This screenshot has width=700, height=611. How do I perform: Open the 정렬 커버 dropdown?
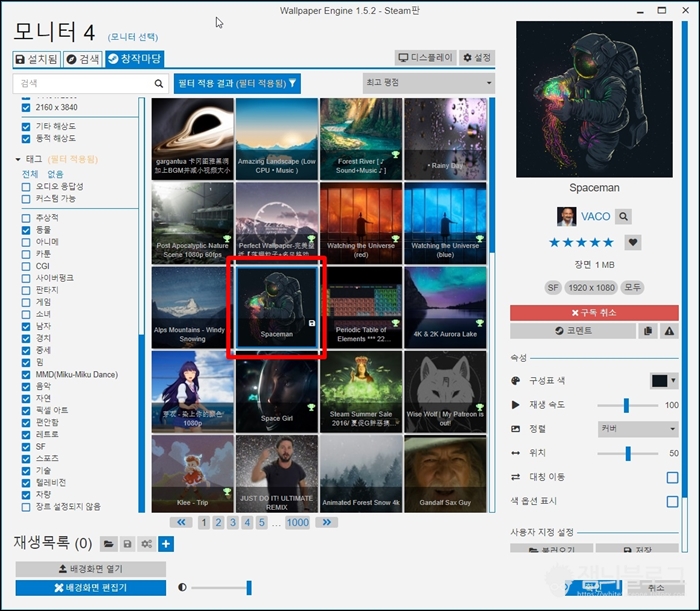[638, 429]
